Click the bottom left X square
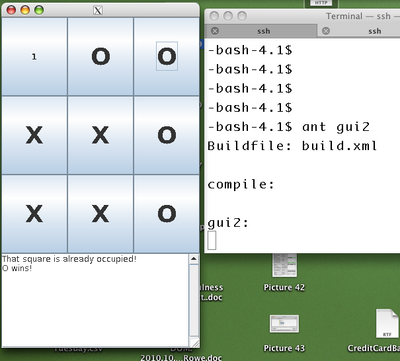 click(x=34, y=214)
